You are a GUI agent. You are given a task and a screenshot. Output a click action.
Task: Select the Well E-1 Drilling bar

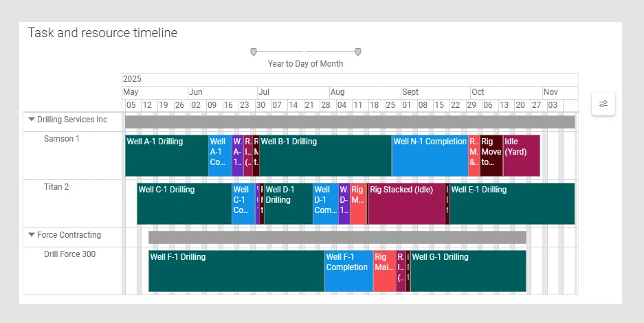point(512,204)
